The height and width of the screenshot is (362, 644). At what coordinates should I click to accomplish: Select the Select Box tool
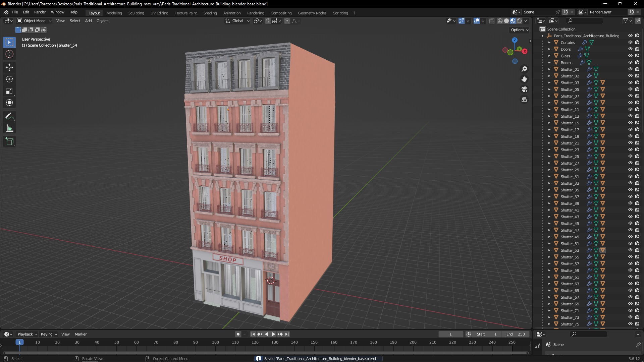click(x=9, y=42)
